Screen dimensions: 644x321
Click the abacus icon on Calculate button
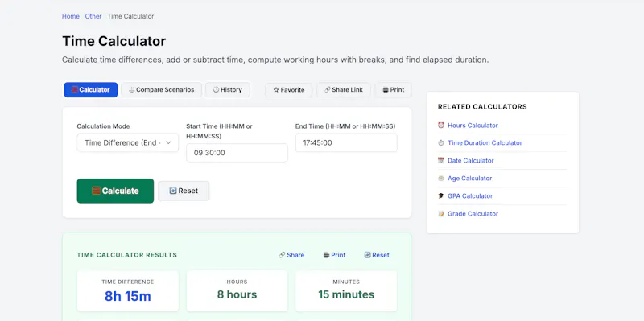96,191
